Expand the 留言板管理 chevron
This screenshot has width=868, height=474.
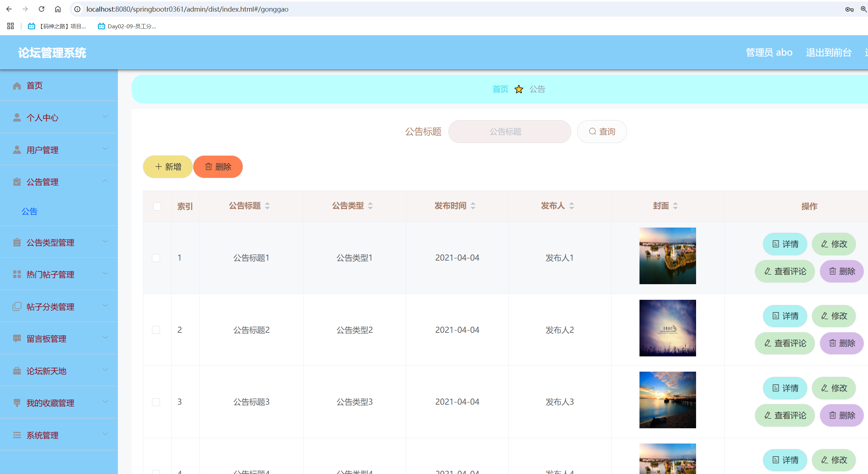point(105,338)
